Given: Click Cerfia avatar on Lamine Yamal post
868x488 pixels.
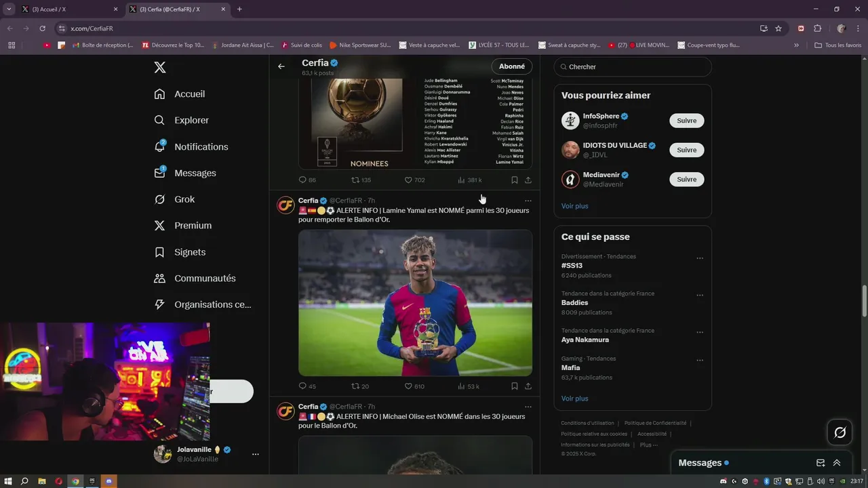Looking at the screenshot, I should pyautogui.click(x=285, y=205).
